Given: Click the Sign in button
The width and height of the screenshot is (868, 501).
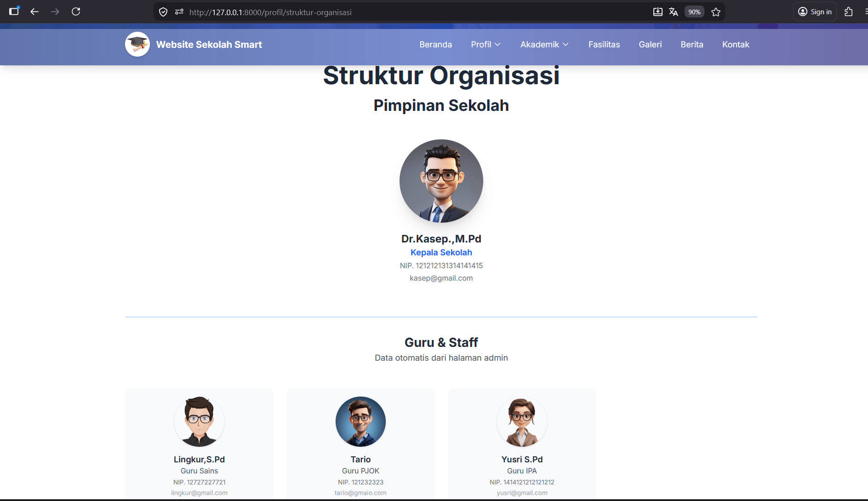Looking at the screenshot, I should (x=815, y=12).
